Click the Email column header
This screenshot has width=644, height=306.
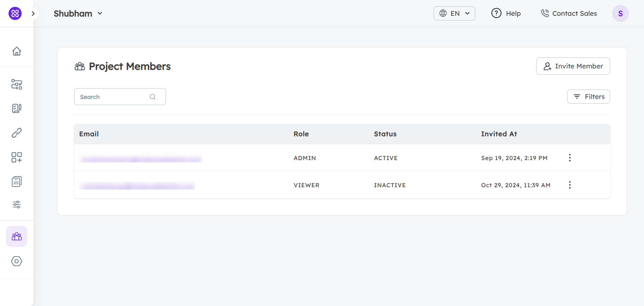pyautogui.click(x=89, y=134)
